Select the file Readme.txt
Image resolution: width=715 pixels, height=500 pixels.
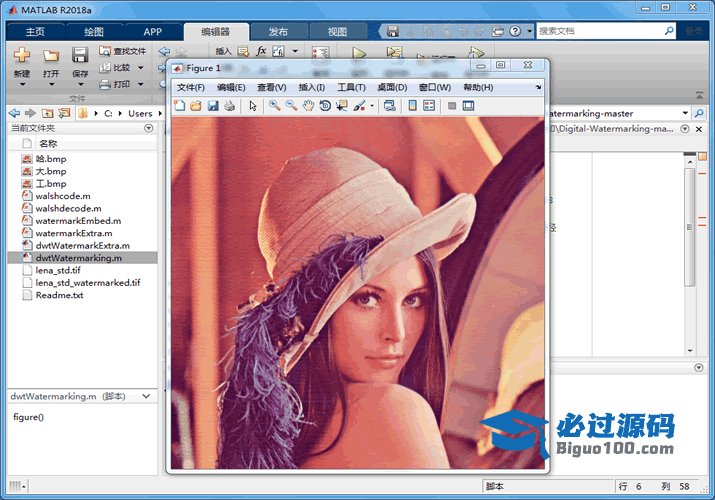(60, 295)
